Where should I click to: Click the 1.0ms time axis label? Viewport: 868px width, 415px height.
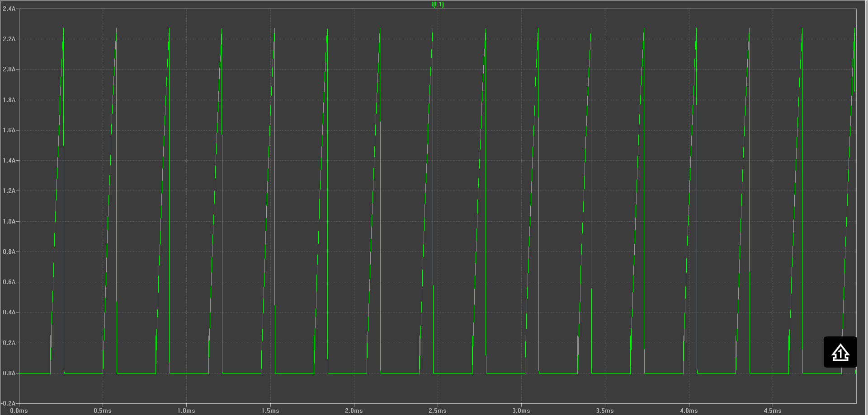coord(186,410)
